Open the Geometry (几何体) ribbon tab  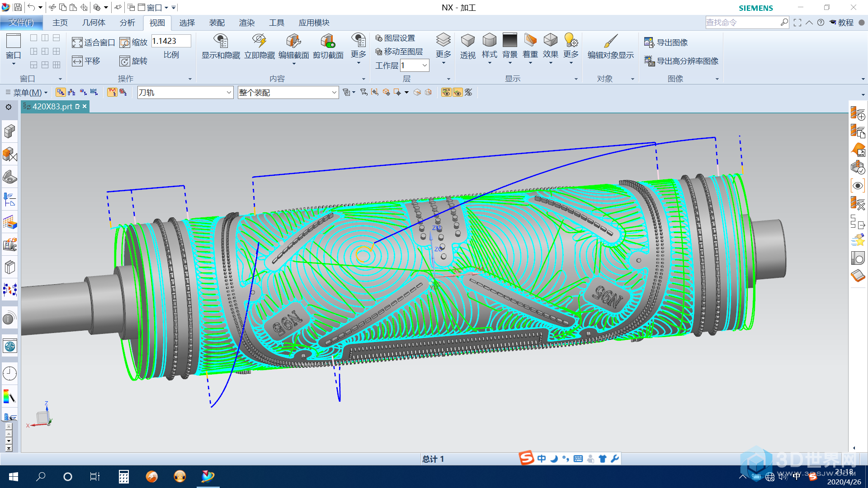click(94, 23)
